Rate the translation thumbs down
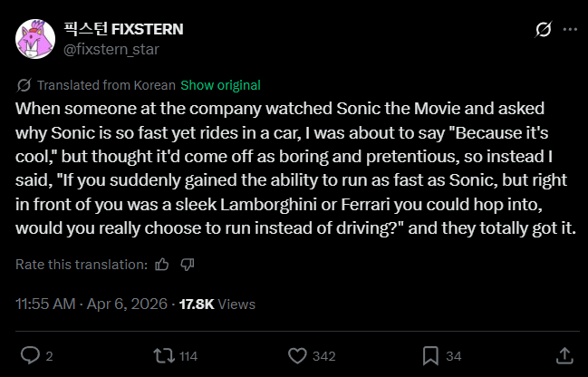Viewport: 588px width, 377px height. (188, 265)
